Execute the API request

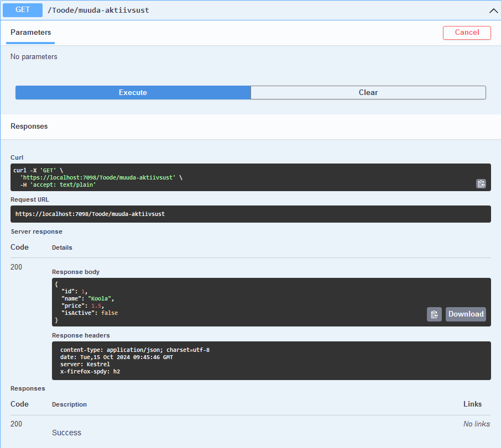pos(133,93)
